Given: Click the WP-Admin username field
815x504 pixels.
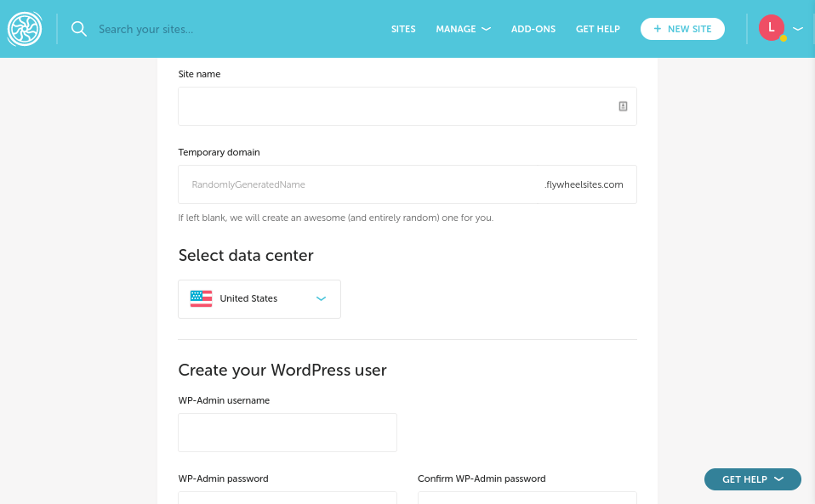Looking at the screenshot, I should (x=288, y=433).
